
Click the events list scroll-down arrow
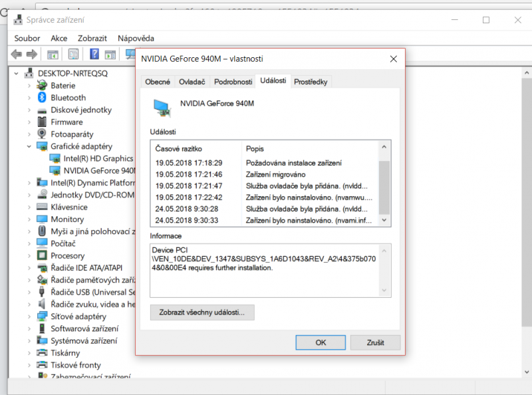(x=384, y=220)
